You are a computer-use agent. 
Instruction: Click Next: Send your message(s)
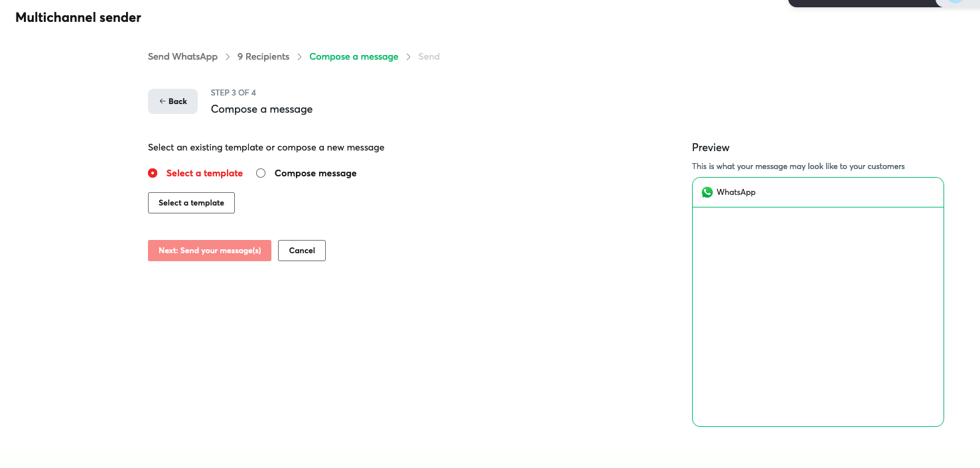[x=209, y=251]
